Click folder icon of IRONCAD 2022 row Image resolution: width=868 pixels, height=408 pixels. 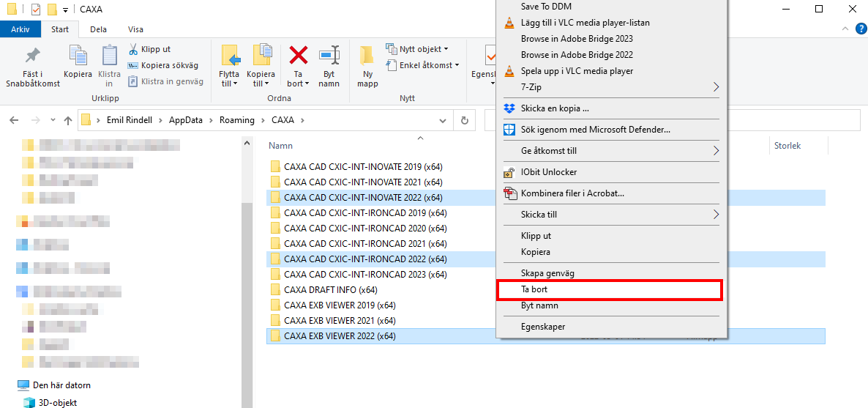275,259
